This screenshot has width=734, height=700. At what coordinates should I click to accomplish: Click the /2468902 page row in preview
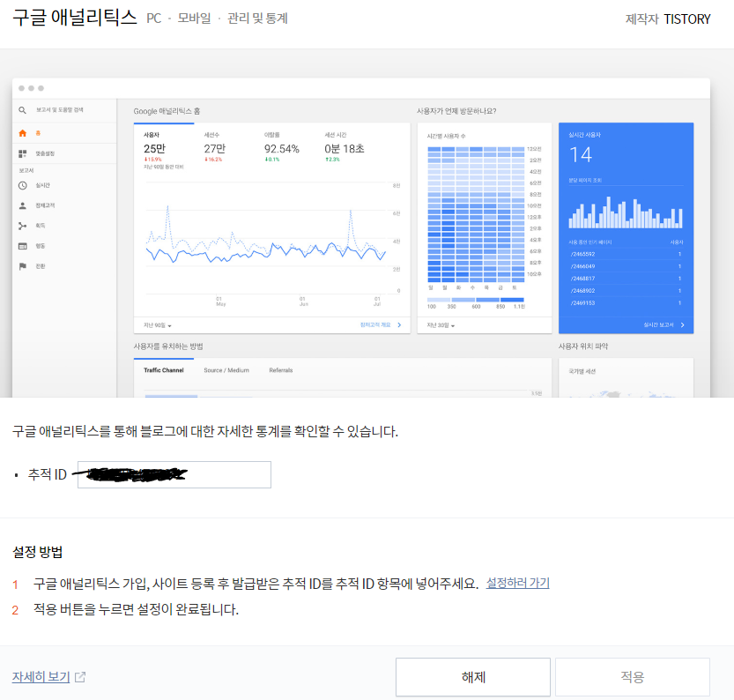(626, 291)
